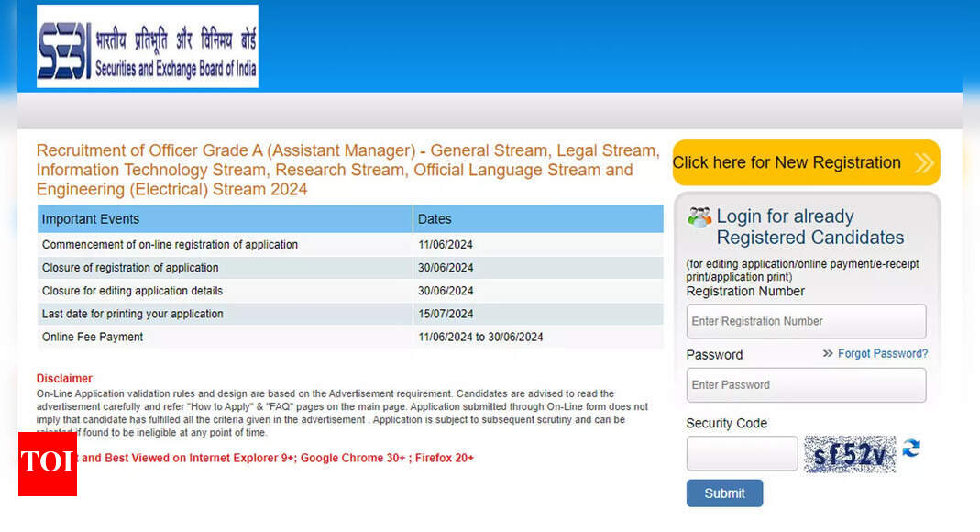Click the Enter Password field
This screenshot has height=532, width=980.
[806, 384]
